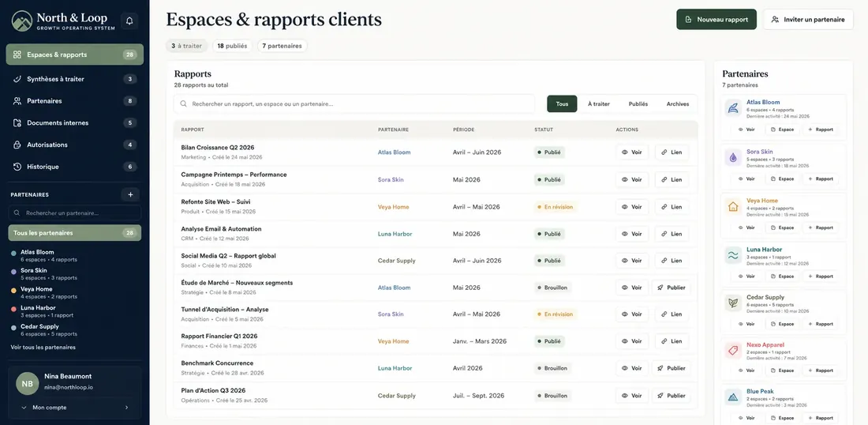Create a Nouveau rapport
868x425 pixels.
[x=716, y=20]
